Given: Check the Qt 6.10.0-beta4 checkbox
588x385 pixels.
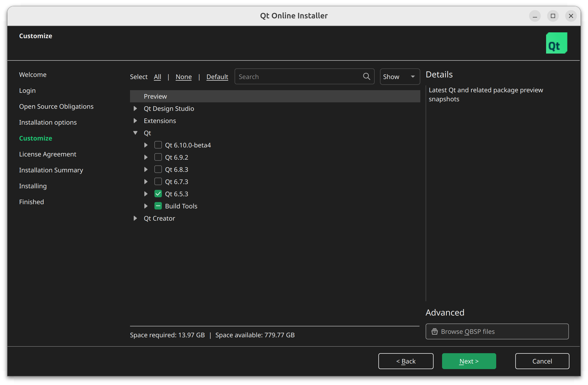Looking at the screenshot, I should [158, 145].
